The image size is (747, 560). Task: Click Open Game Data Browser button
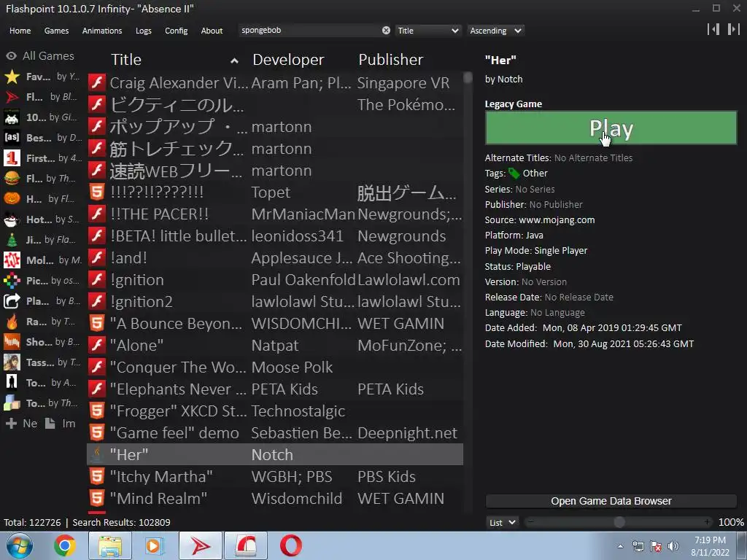click(611, 501)
